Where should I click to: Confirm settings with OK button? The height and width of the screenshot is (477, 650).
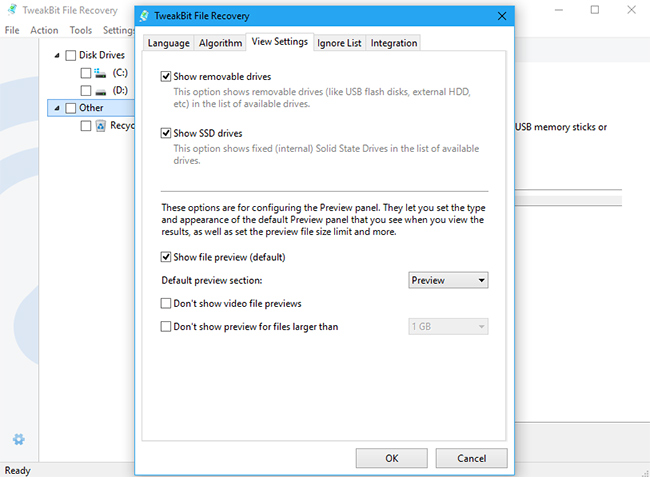(x=392, y=458)
